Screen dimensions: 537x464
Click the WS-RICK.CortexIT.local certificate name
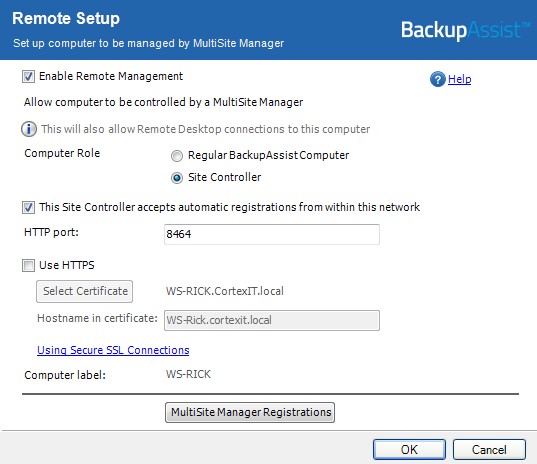225,291
